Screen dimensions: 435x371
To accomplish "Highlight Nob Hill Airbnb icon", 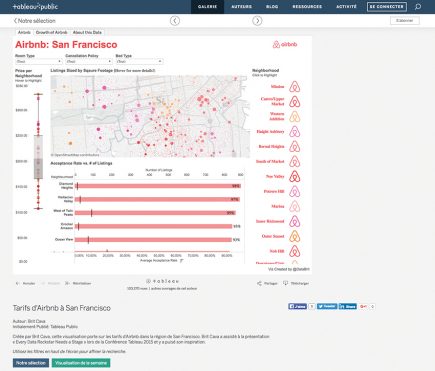I will click(295, 251).
